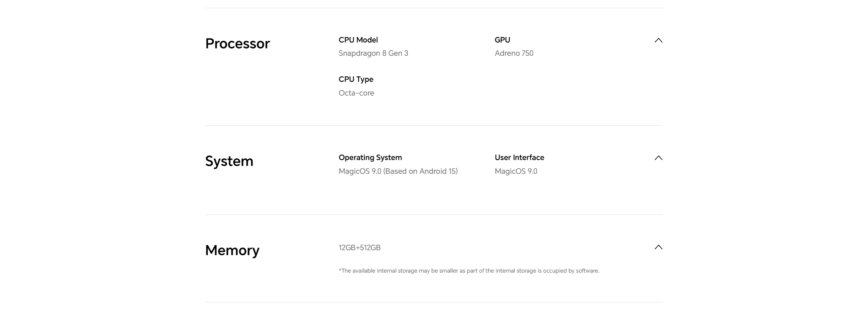Click the Memory section heading
The height and width of the screenshot is (312, 868).
pos(232,250)
